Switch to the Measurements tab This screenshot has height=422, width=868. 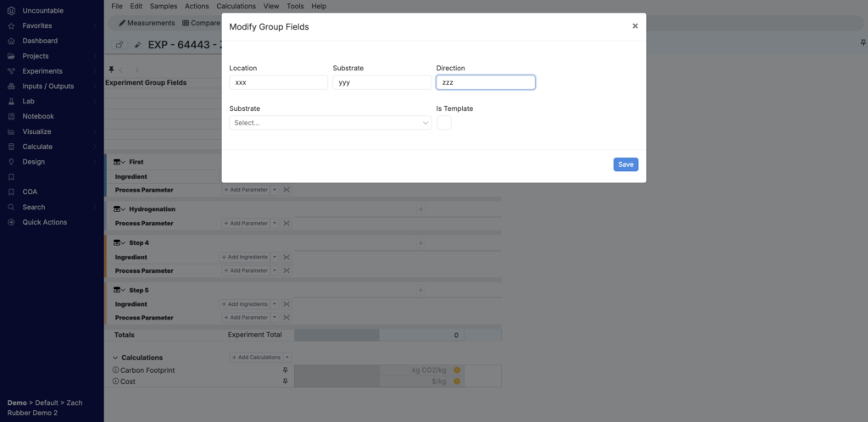[x=147, y=23]
